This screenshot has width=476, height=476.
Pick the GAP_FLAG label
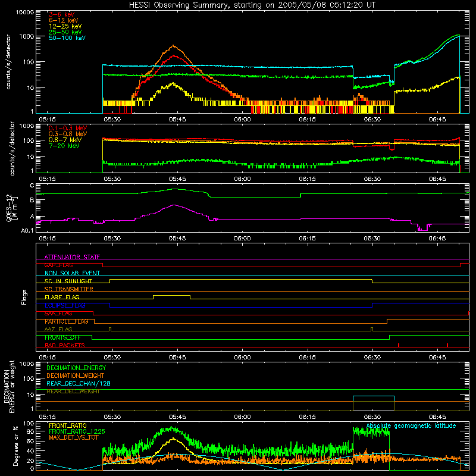coord(58,265)
